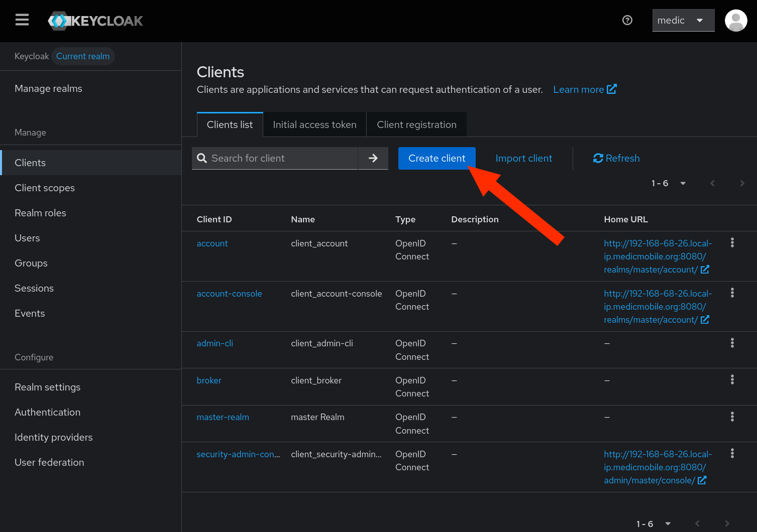The height and width of the screenshot is (532, 757).
Task: Switch to Client registration tab
Action: pos(417,124)
